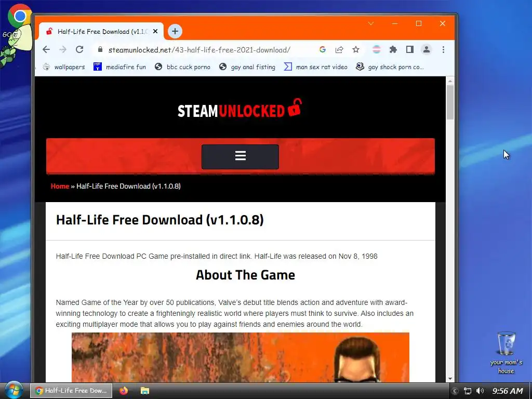Open the mediafire fun bookmark

(x=120, y=67)
